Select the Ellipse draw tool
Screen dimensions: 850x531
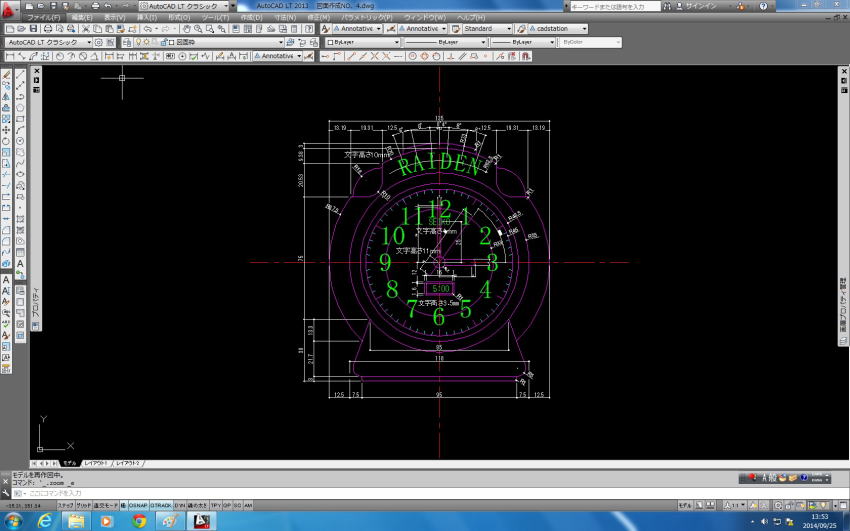[21, 174]
